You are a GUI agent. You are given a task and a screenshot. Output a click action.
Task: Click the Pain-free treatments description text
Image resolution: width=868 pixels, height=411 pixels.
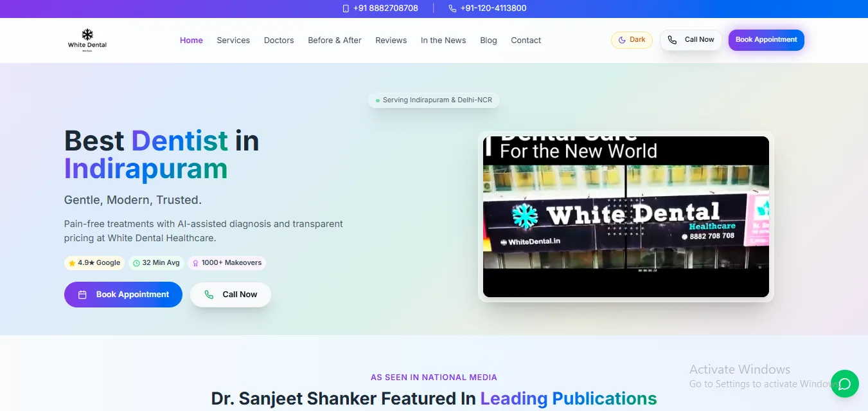tap(204, 231)
